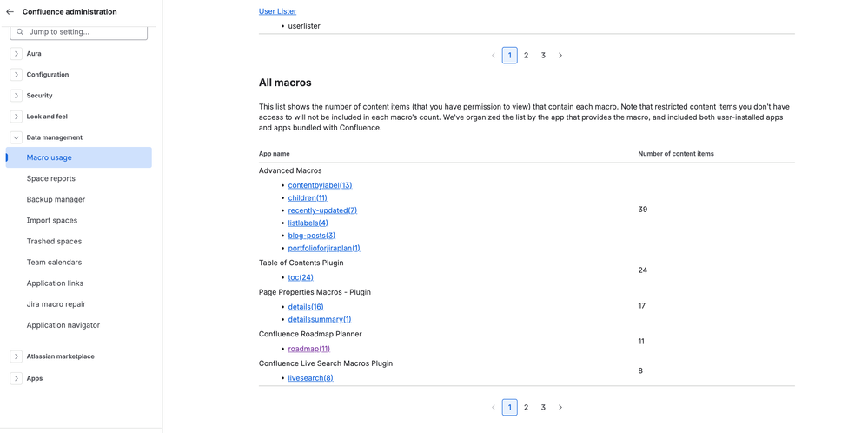868x433 pixels.
Task: Focus the Jump to setting search field
Action: [x=79, y=32]
